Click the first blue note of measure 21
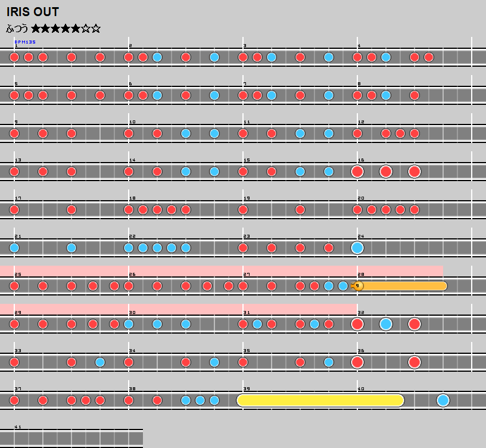Viewport: 486px width, 448px height. pyautogui.click(x=14, y=248)
